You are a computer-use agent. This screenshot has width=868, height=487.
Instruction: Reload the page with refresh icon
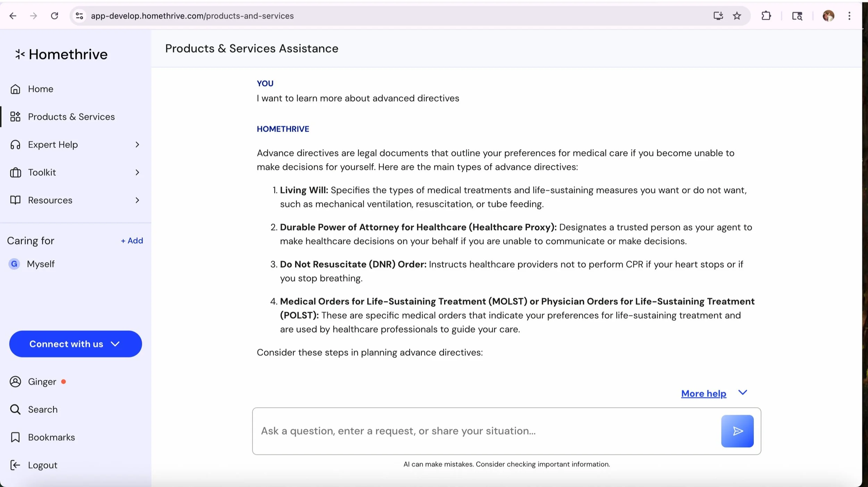55,16
